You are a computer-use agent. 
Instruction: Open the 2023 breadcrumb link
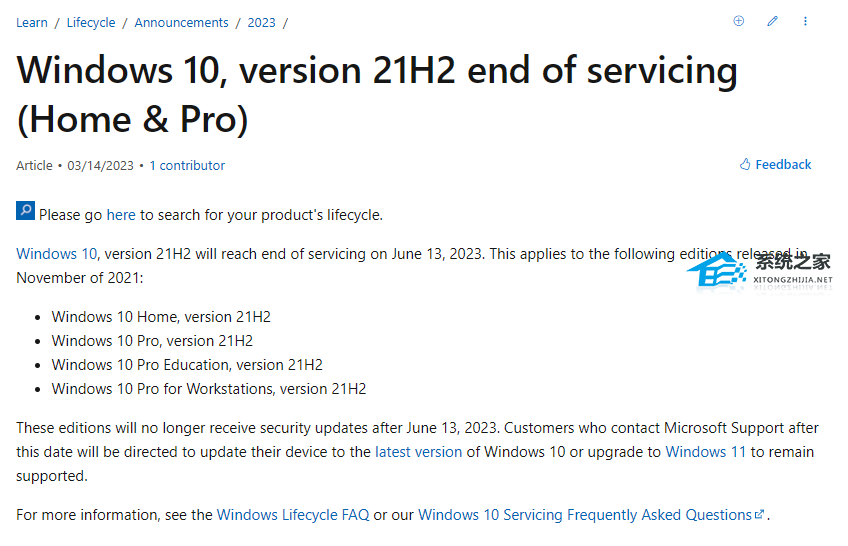coord(262,22)
